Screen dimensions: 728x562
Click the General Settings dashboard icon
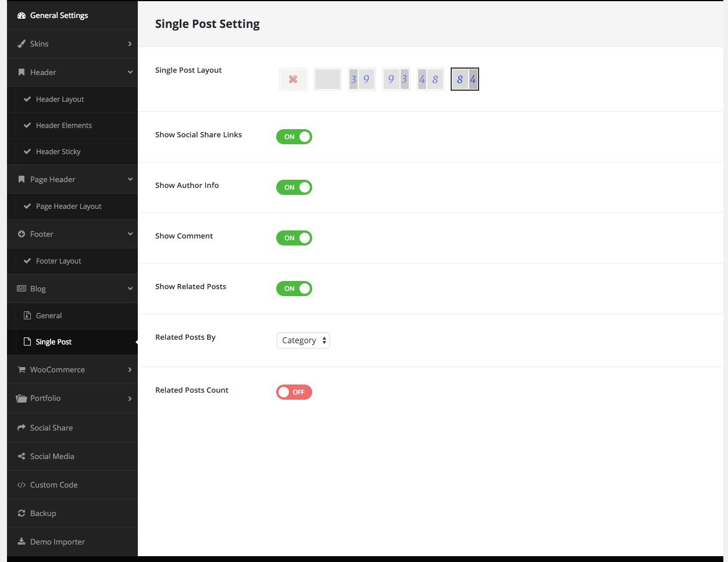click(x=22, y=16)
